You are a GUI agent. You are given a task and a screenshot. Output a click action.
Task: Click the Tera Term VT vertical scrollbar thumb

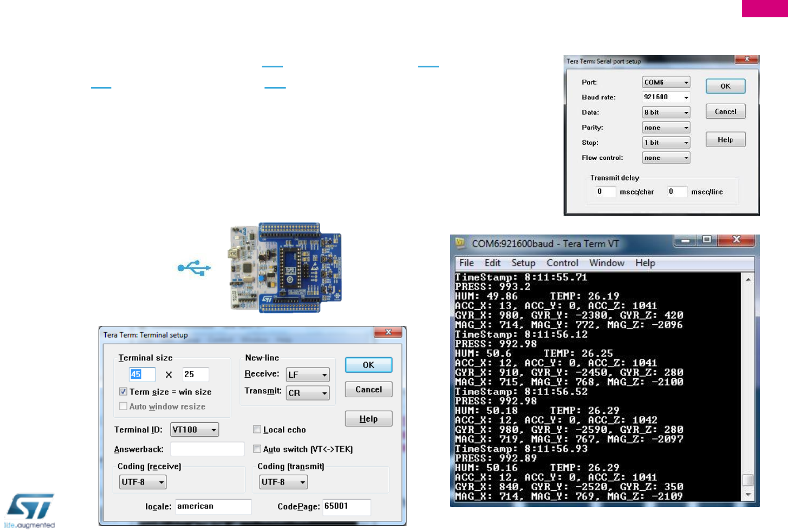(748, 480)
